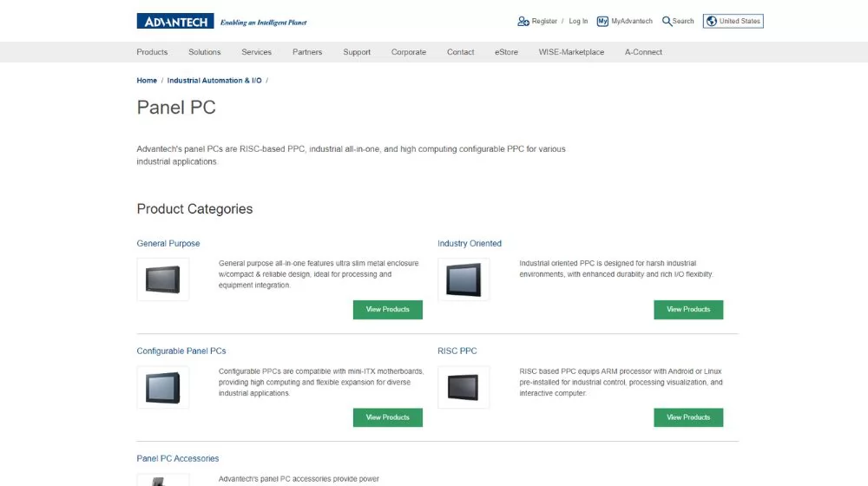Click the Product Categories heading

click(x=194, y=209)
